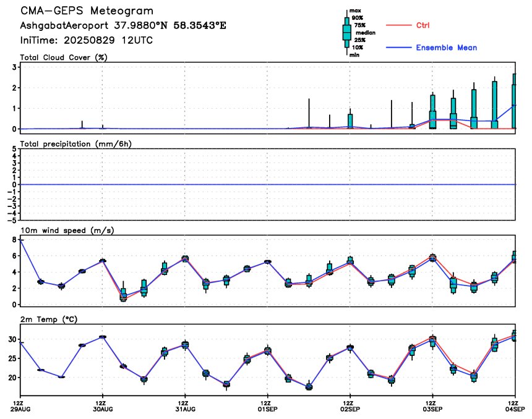Click the flat blue zero line in precipitation panel

(268, 184)
